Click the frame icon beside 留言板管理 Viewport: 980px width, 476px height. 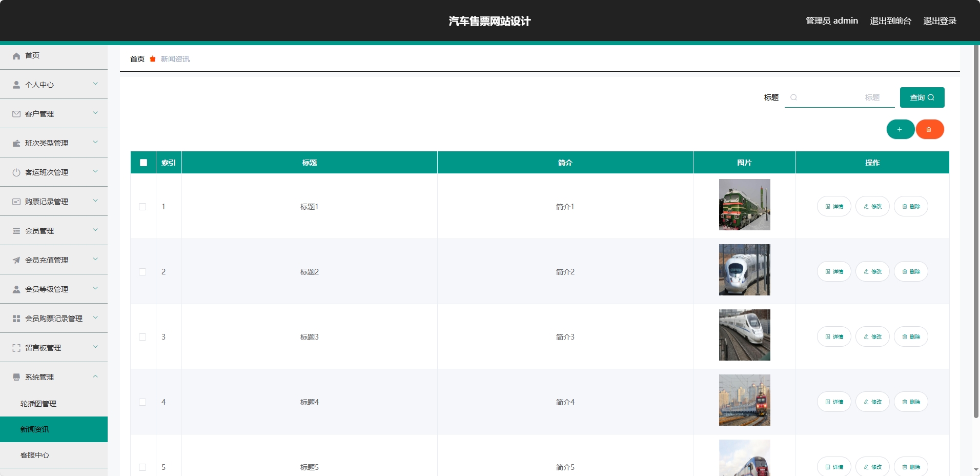16,348
